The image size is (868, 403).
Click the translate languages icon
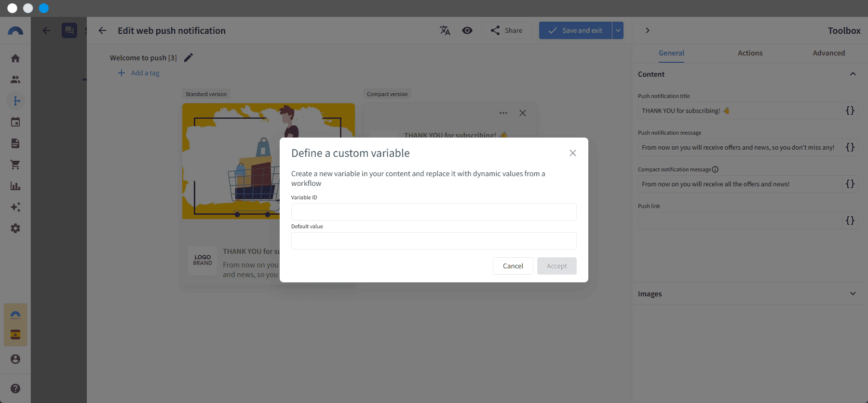[445, 30]
